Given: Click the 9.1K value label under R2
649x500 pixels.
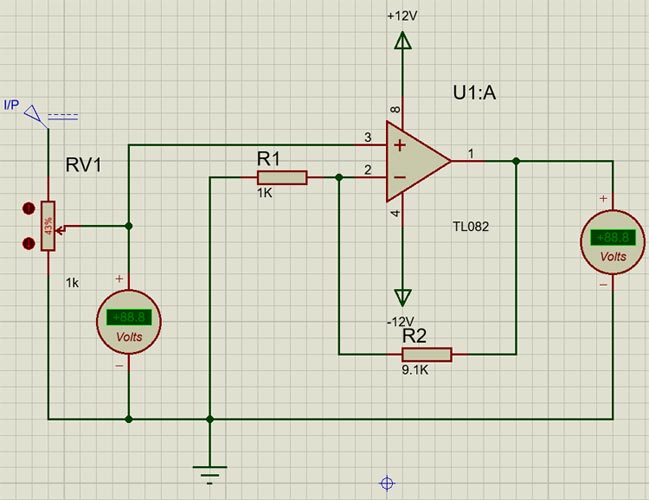Looking at the screenshot, I should coord(415,371).
